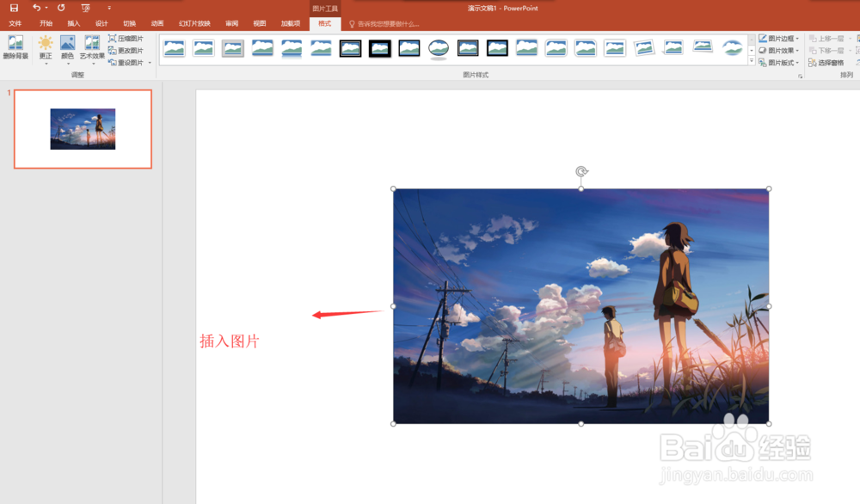Image resolution: width=860 pixels, height=504 pixels.
Task: Apply the Thick Matte Black picture style
Action: [379, 48]
